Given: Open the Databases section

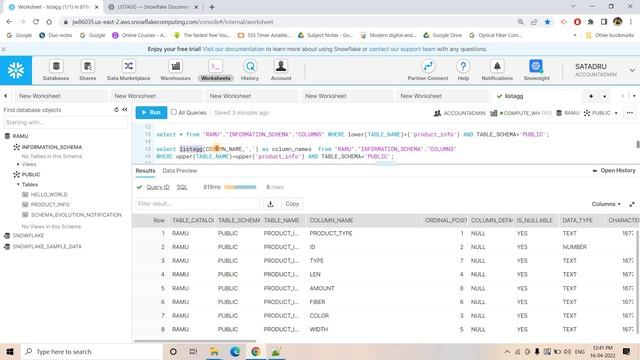Looking at the screenshot, I should tap(56, 70).
